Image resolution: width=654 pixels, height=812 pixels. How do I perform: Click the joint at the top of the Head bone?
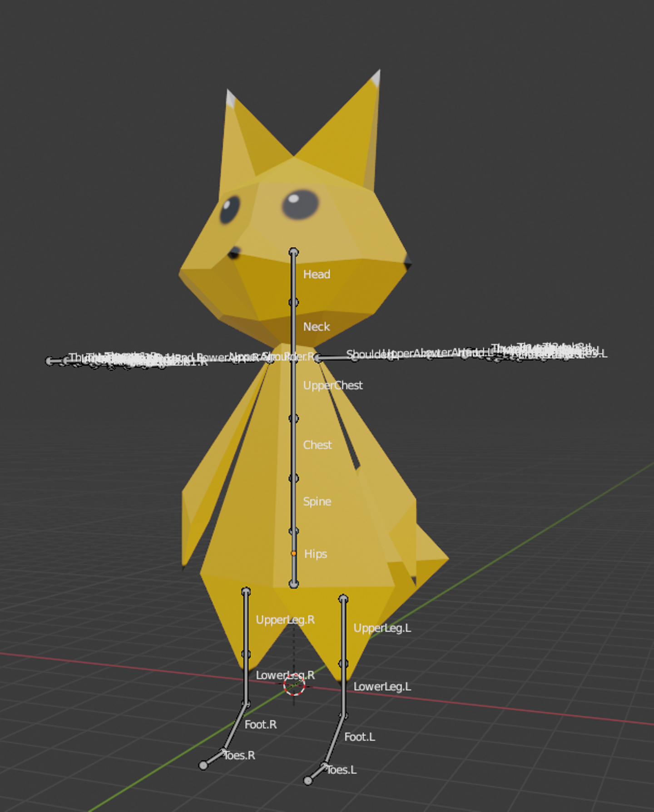(x=294, y=252)
